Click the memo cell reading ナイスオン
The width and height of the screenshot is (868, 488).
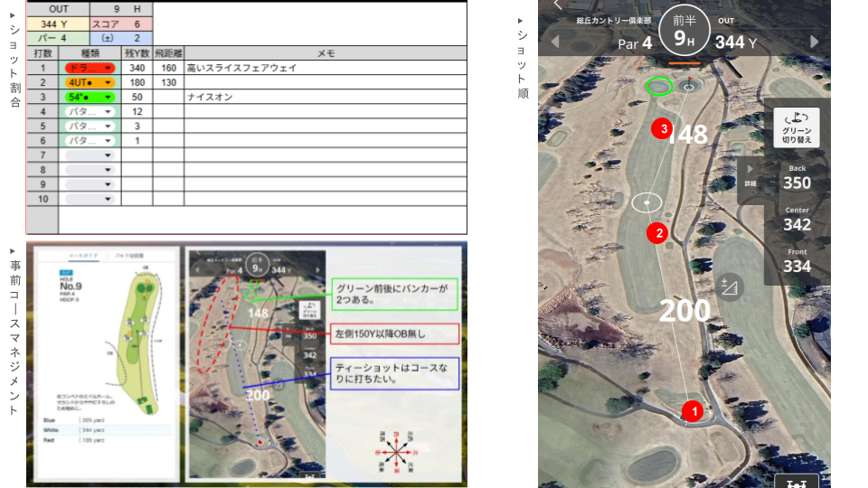325,97
